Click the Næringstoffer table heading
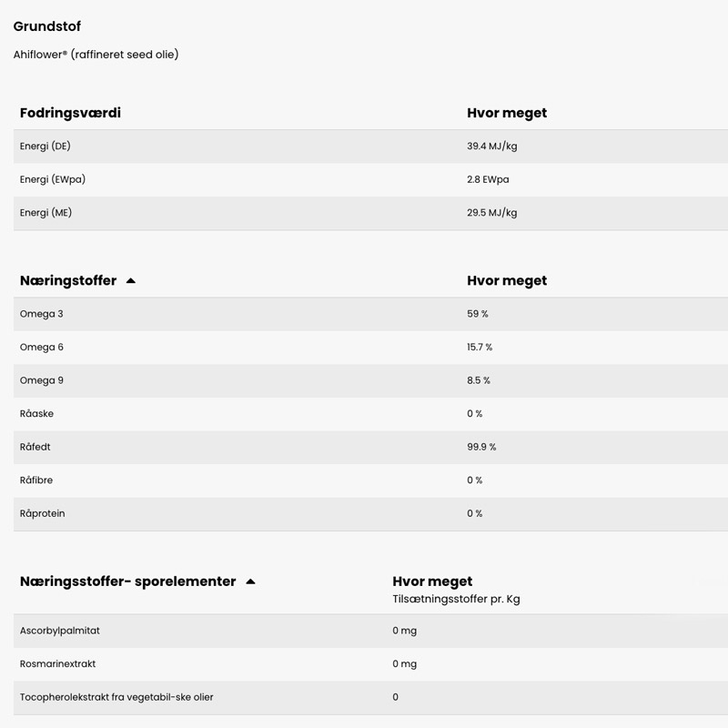This screenshot has height=728, width=728. [68, 280]
